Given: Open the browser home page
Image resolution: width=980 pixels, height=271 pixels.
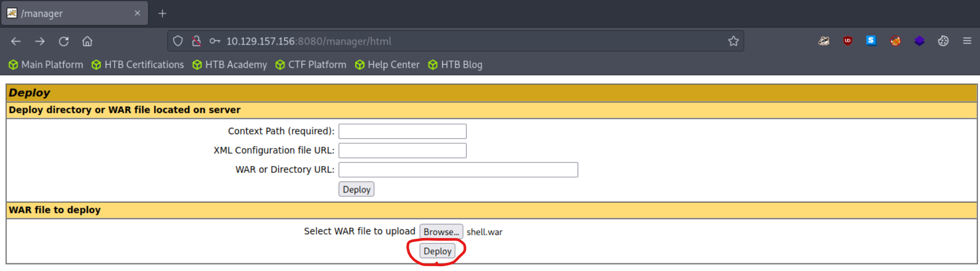Looking at the screenshot, I should (x=88, y=41).
